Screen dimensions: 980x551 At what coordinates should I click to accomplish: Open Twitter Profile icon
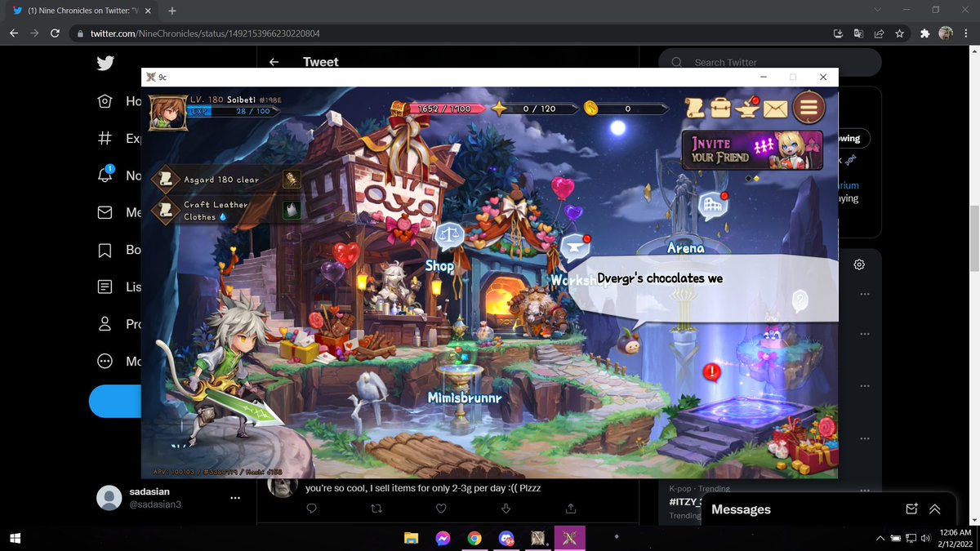(105, 323)
